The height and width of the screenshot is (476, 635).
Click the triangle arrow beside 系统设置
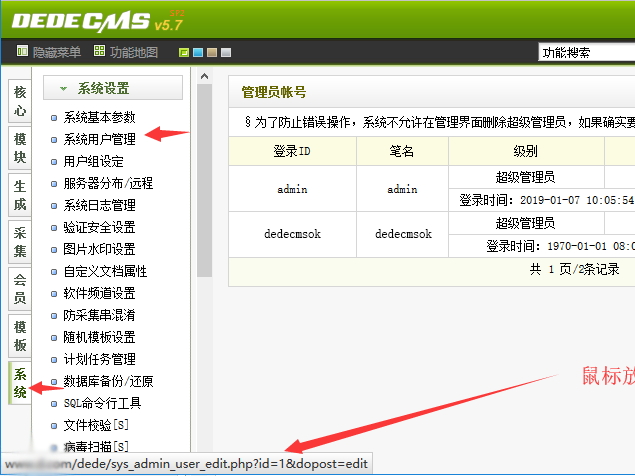[x=63, y=88]
